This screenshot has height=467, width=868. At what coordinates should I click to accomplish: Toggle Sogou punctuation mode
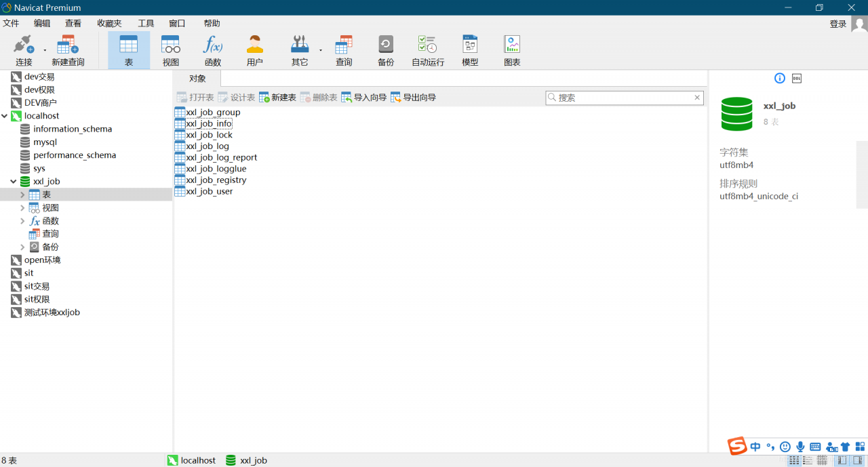pyautogui.click(x=770, y=447)
